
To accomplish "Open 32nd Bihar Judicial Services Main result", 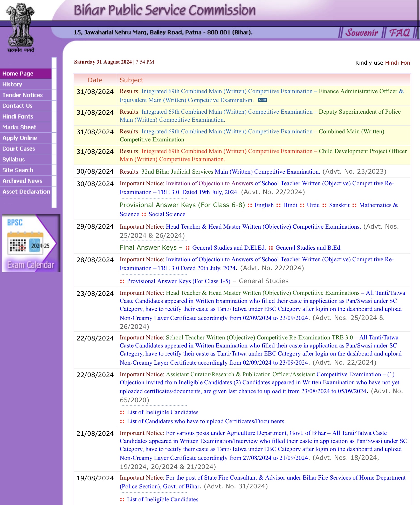I will point(230,172).
